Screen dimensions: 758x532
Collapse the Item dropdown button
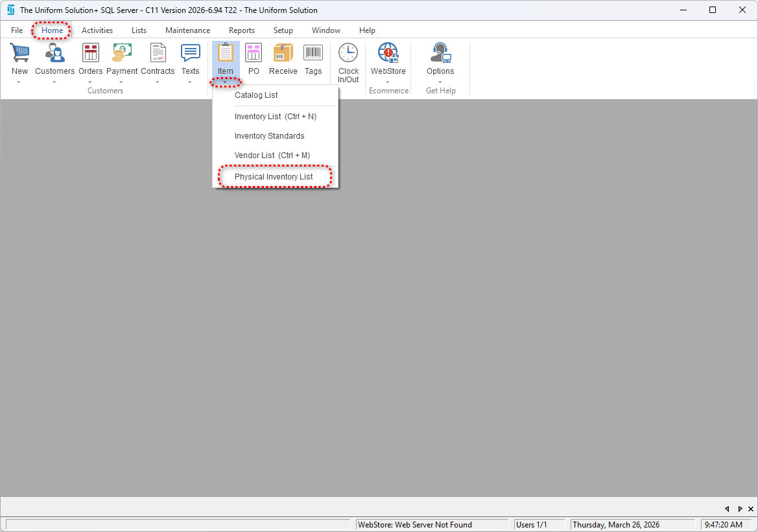(225, 82)
